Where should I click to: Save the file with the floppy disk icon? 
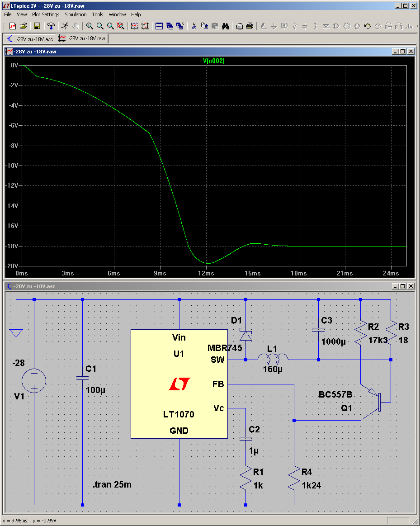(37, 26)
